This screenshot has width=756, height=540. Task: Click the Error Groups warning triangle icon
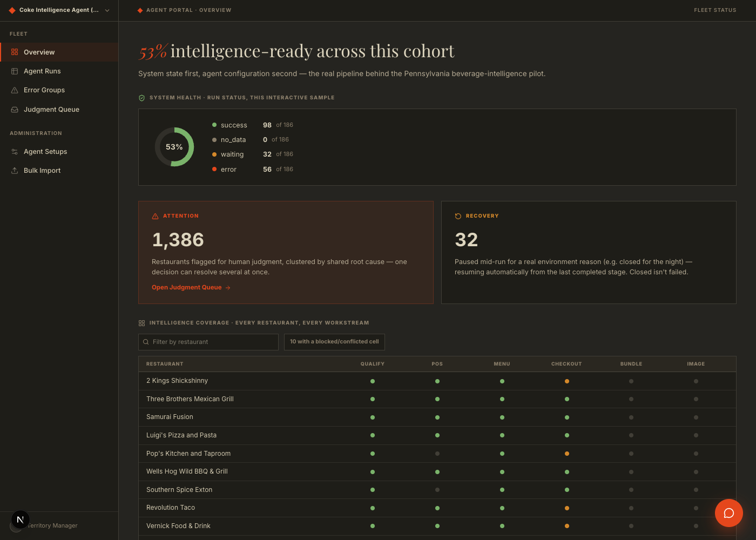point(15,90)
